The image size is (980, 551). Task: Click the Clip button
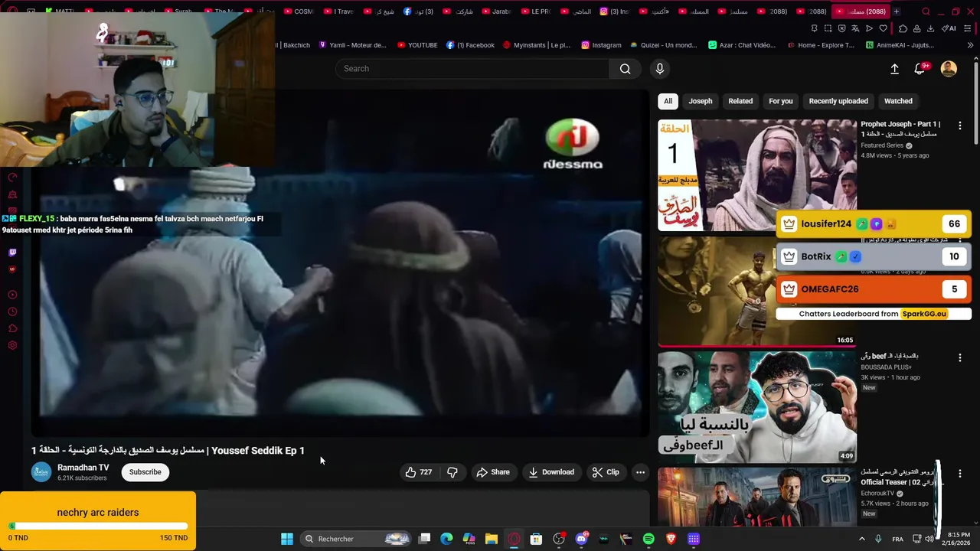(605, 472)
